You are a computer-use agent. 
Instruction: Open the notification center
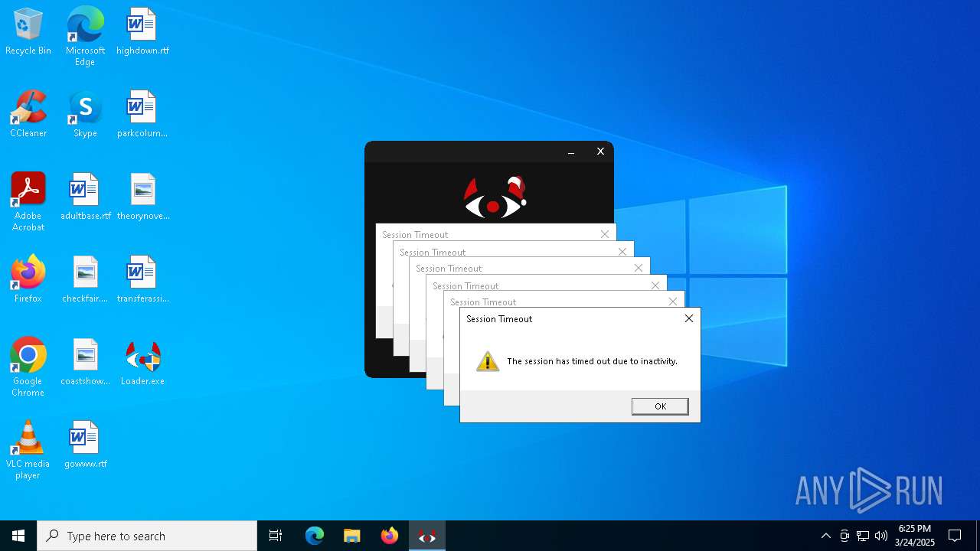[x=955, y=536]
